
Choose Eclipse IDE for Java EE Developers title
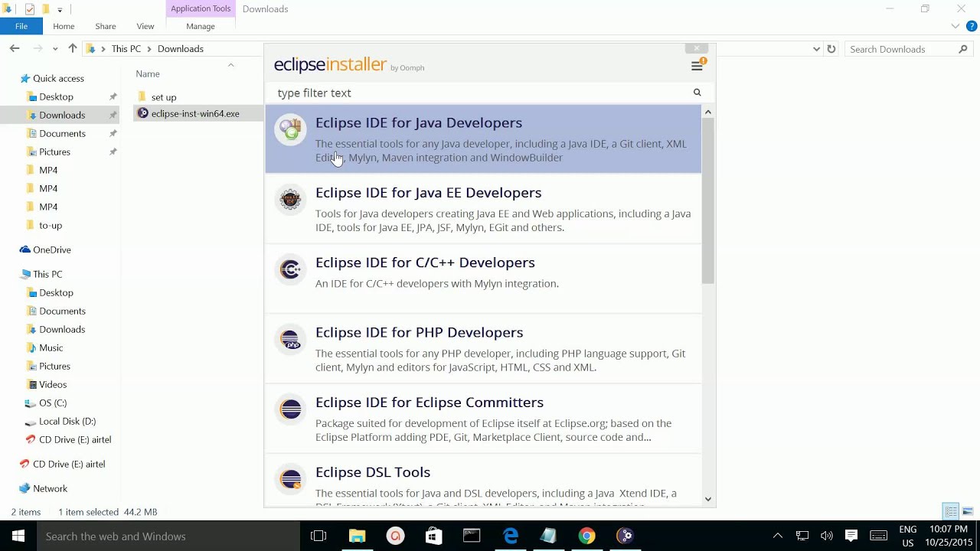pyautogui.click(x=428, y=192)
